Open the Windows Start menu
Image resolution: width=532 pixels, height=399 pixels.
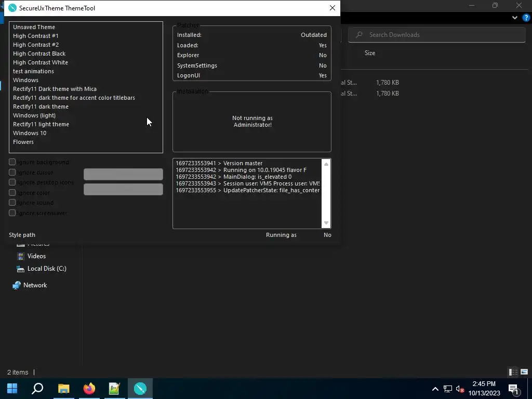point(12,389)
